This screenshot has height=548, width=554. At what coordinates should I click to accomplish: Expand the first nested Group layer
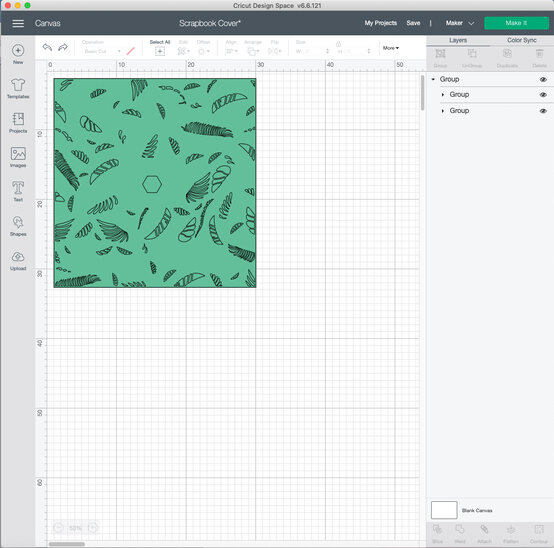pyautogui.click(x=443, y=95)
